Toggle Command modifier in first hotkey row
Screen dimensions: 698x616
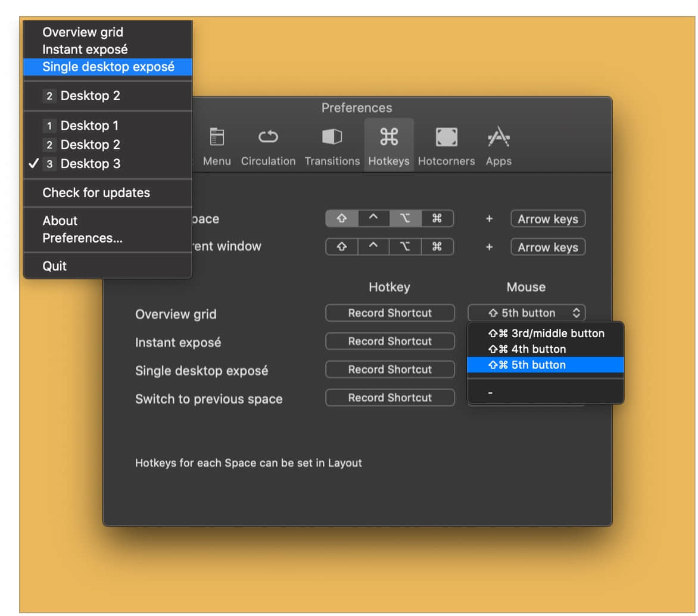click(x=437, y=219)
